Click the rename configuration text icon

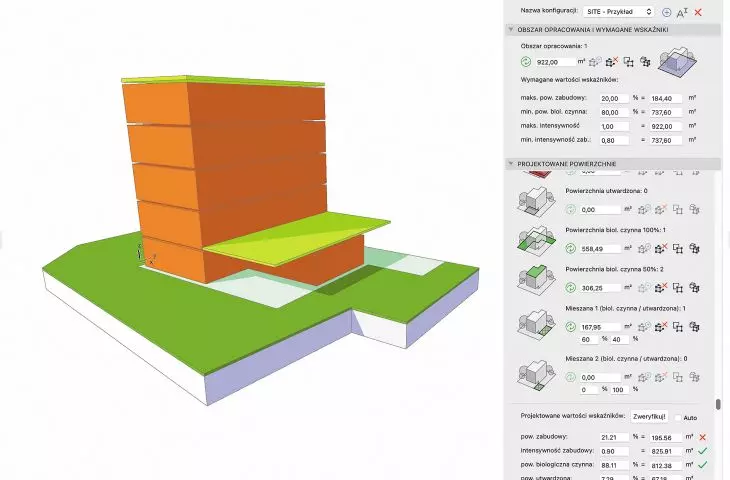coord(682,13)
